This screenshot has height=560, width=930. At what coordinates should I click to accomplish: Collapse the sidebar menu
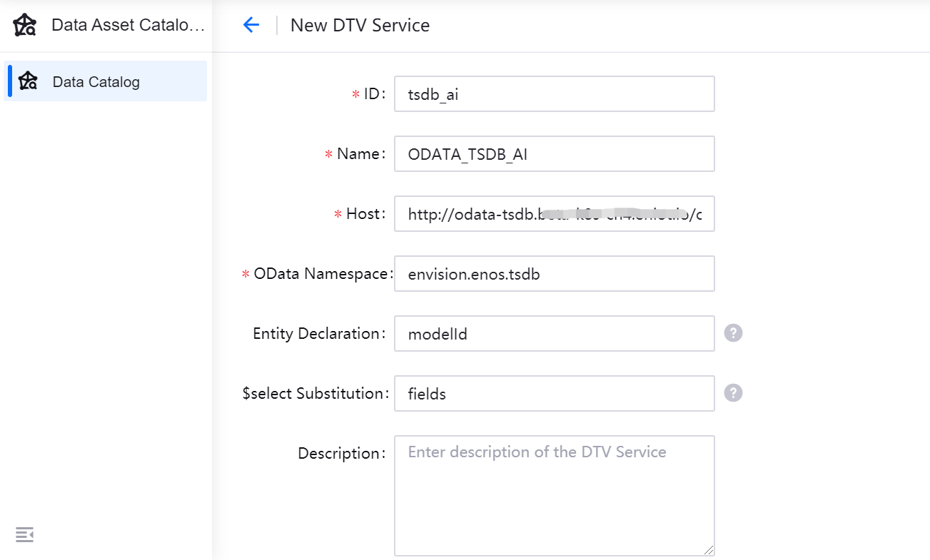(25, 534)
